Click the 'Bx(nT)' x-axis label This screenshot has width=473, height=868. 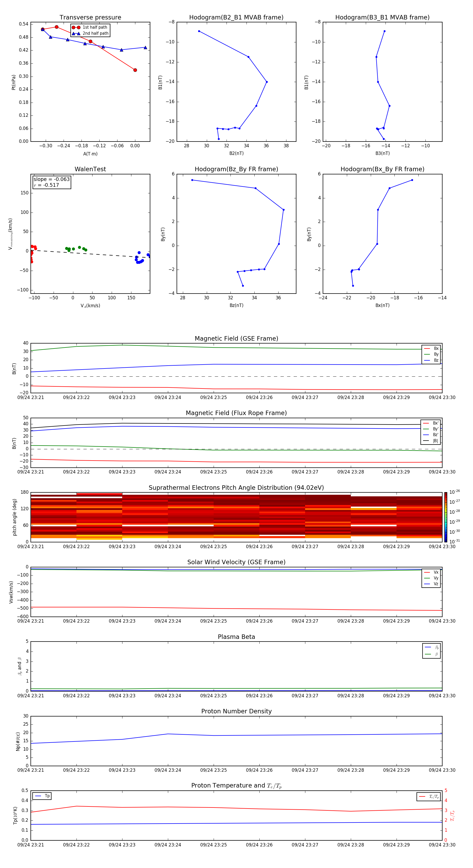point(382,305)
